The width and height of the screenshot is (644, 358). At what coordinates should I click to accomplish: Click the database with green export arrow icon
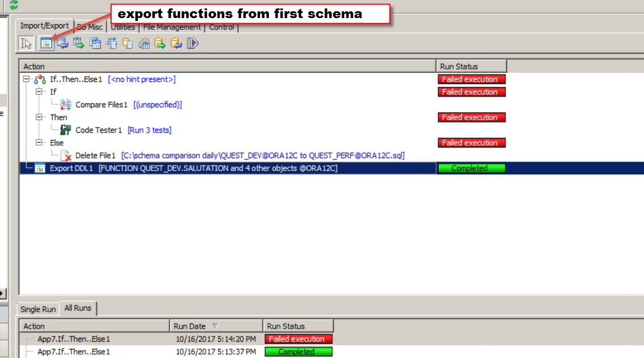coord(160,43)
